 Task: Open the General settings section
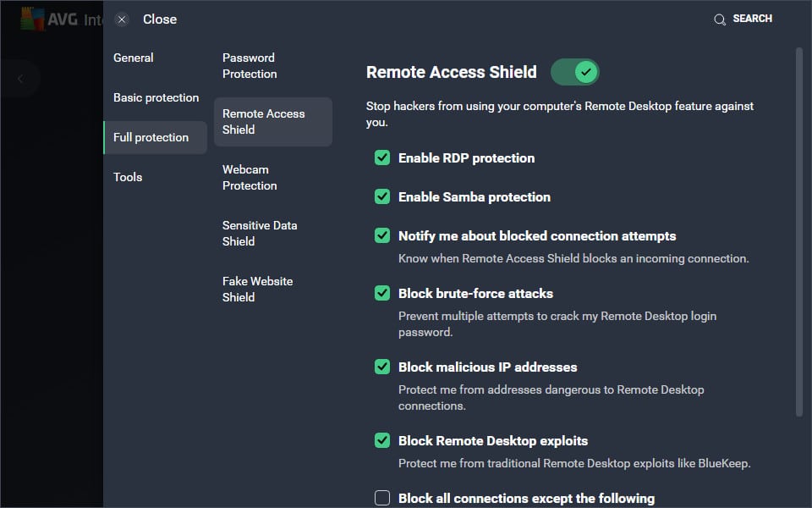[134, 58]
